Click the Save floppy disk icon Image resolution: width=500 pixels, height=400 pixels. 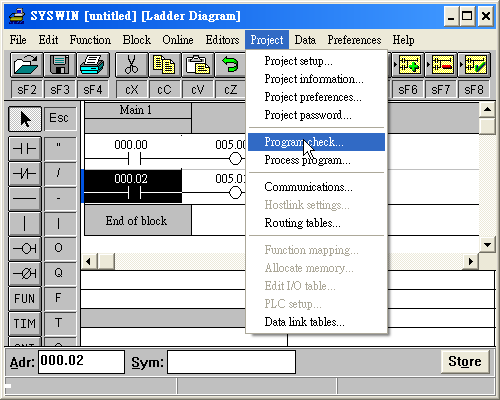[60, 65]
